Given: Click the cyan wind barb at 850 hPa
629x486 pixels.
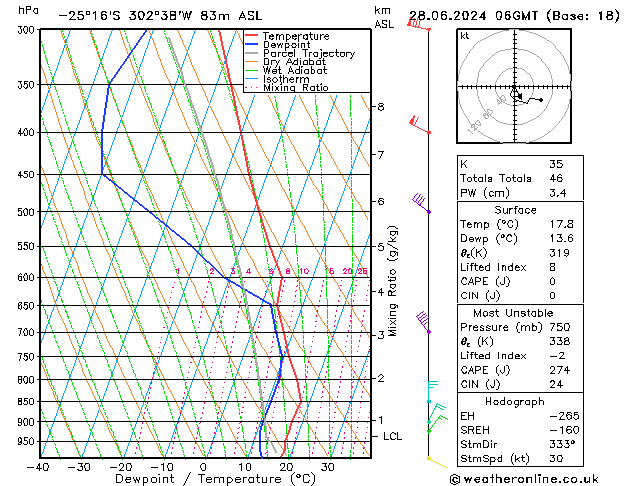Looking at the screenshot, I should [432, 391].
